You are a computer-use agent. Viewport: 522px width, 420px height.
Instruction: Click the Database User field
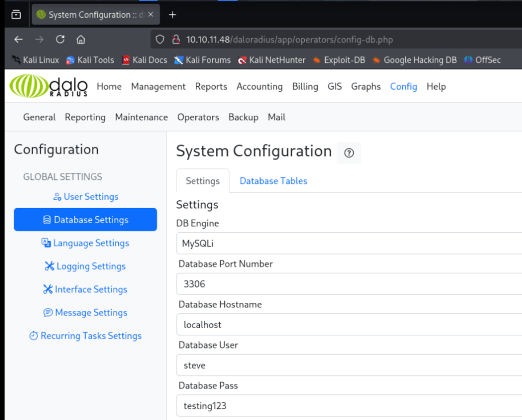pyautogui.click(x=349, y=365)
